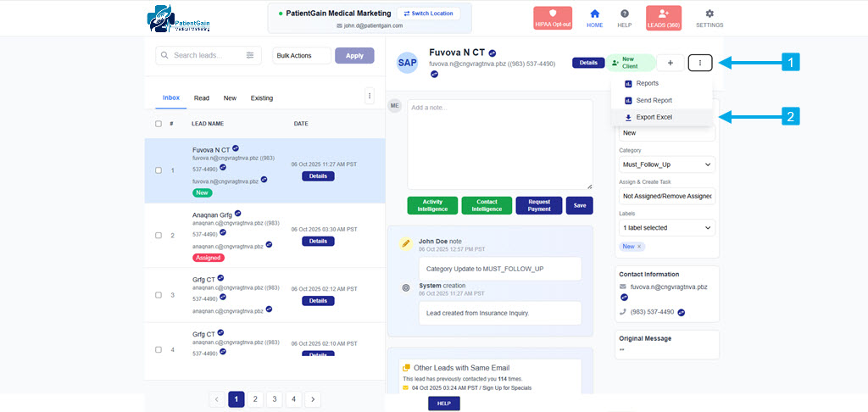Click the Lead created from Insurance Inquiry note
Image resolution: width=868 pixels, height=412 pixels.
pyautogui.click(x=500, y=313)
